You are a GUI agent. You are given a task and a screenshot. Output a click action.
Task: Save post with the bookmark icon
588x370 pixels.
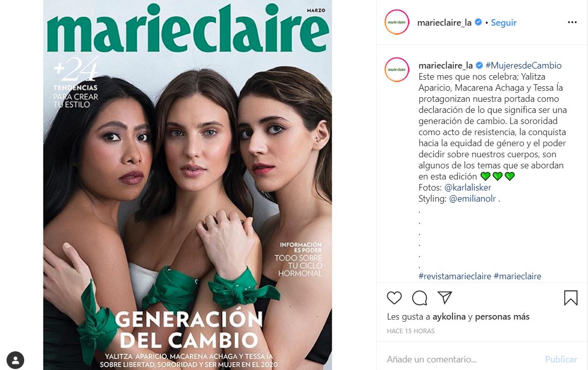(x=570, y=298)
